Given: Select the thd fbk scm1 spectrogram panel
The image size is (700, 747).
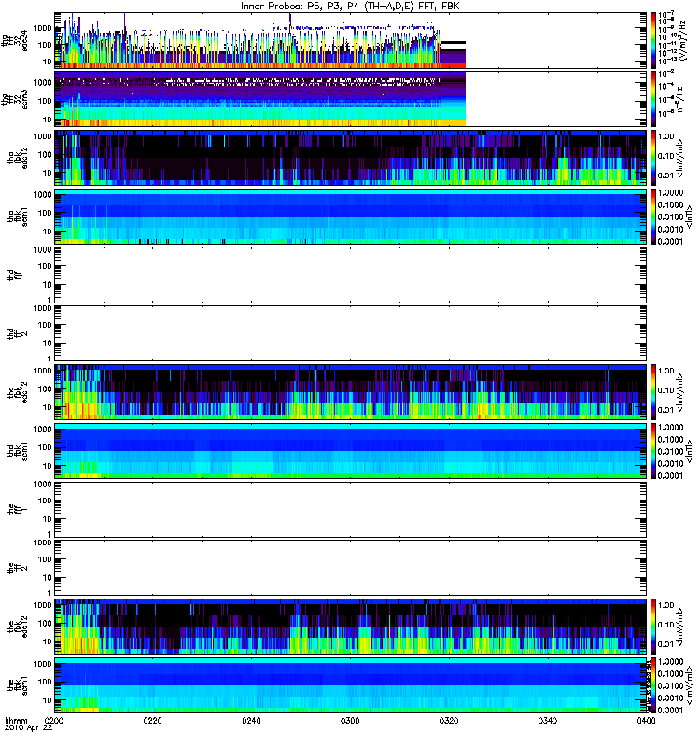Looking at the screenshot, I should 351,451.
